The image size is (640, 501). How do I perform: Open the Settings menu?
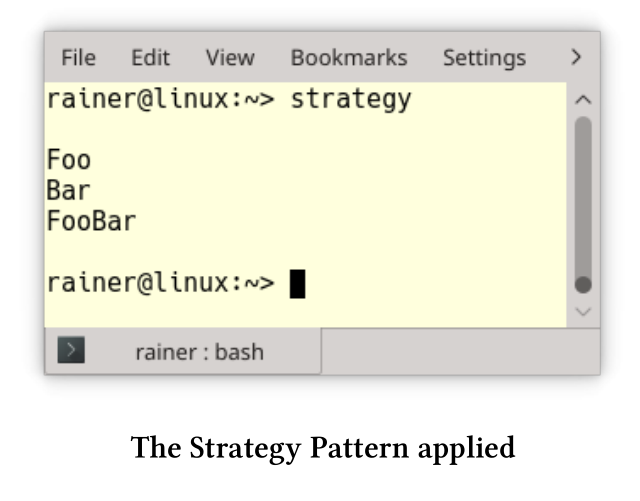click(484, 58)
